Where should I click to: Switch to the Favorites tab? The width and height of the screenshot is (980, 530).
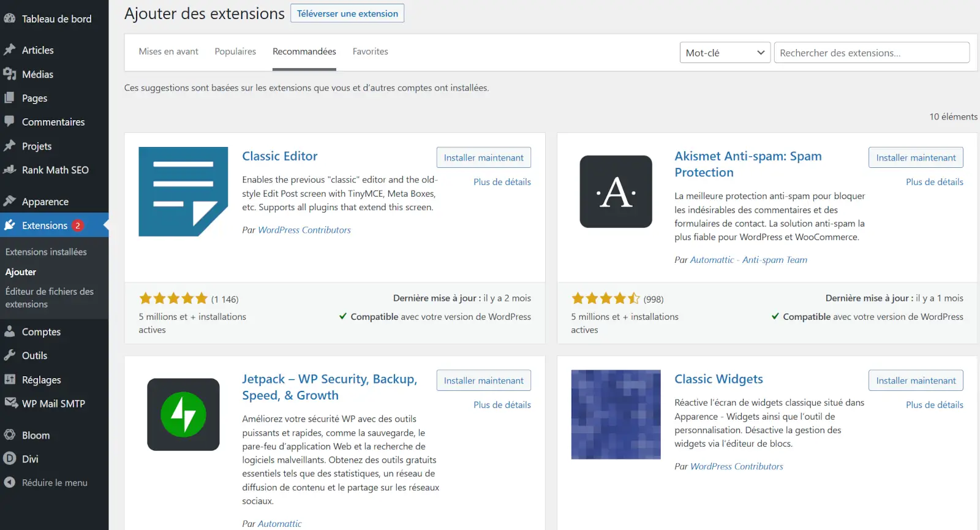pos(371,51)
